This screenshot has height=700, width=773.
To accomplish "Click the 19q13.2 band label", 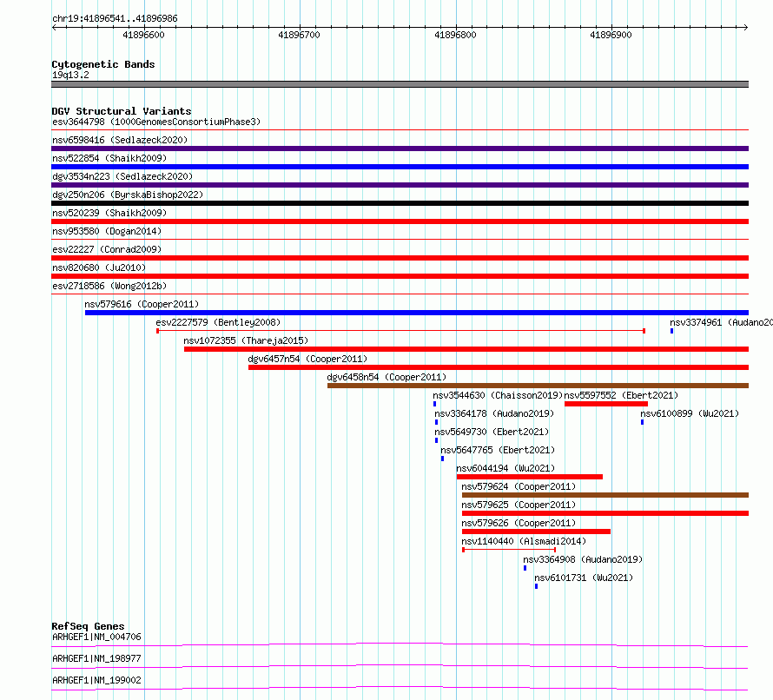I will [70, 75].
